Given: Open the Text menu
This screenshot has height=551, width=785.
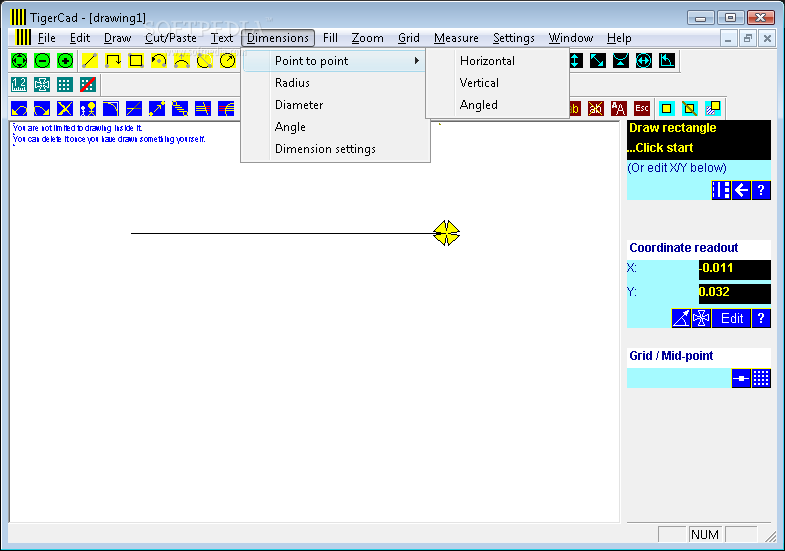Looking at the screenshot, I should coord(222,38).
